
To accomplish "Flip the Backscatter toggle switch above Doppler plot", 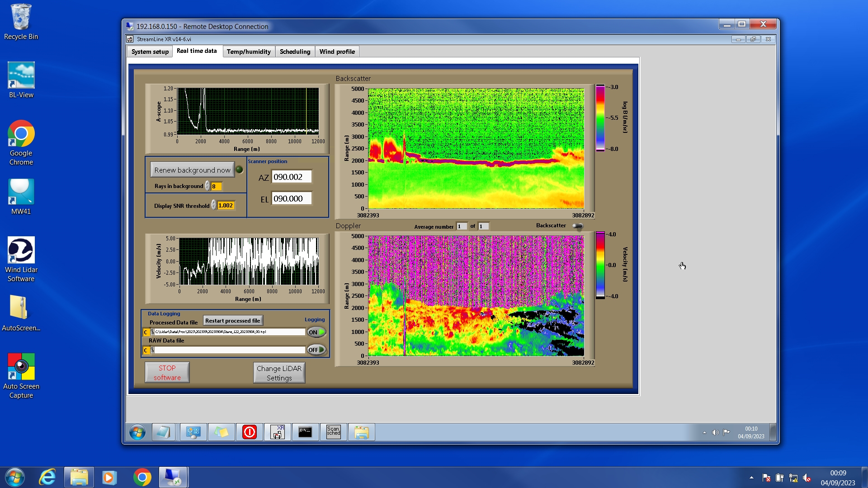I will (577, 226).
